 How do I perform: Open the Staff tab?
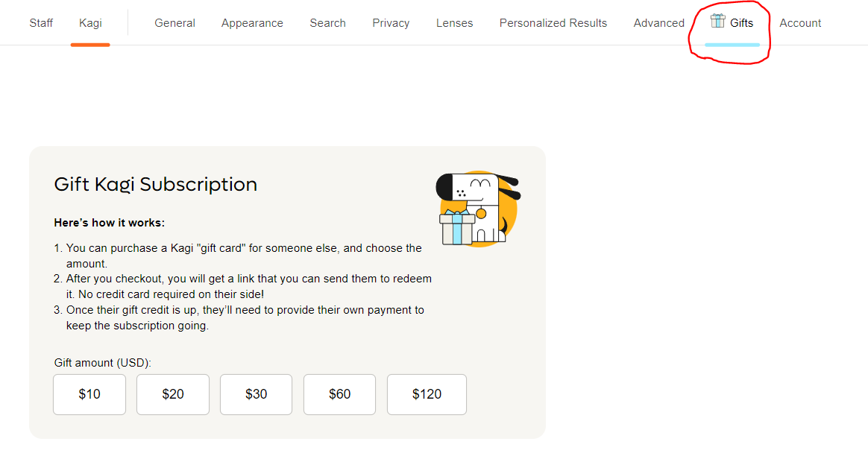point(41,23)
